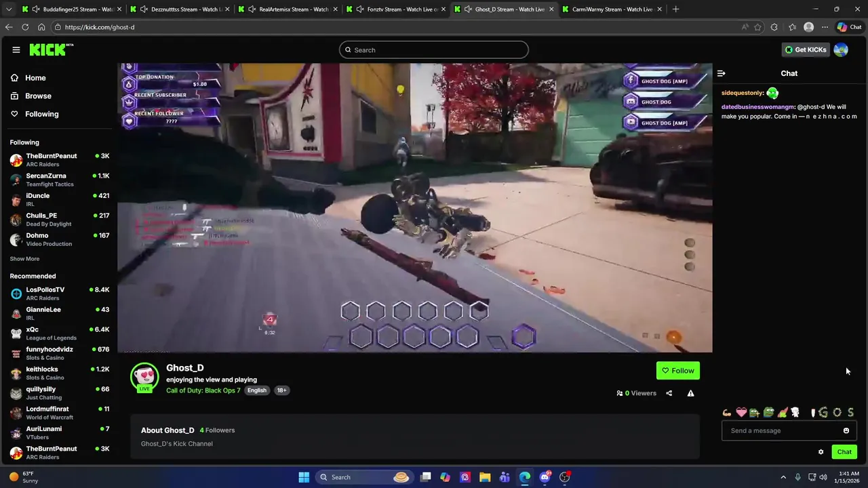868x488 pixels.
Task: Open the emoji picker in message box
Action: click(846, 430)
